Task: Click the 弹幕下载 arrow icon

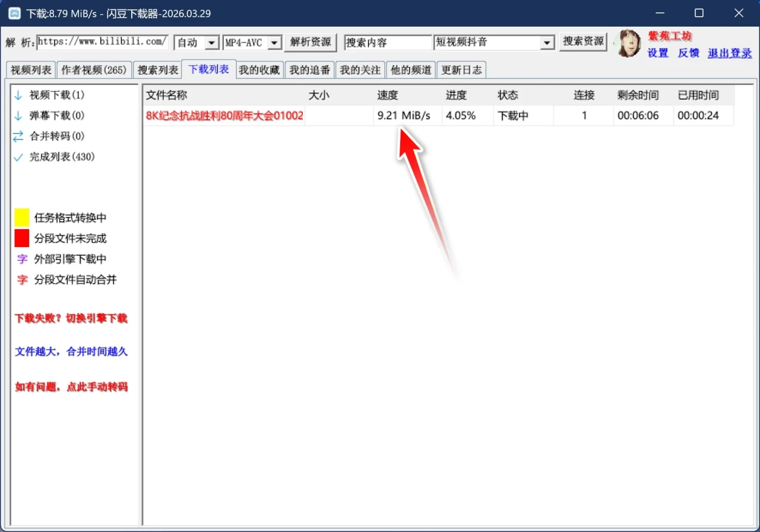Action: point(18,116)
